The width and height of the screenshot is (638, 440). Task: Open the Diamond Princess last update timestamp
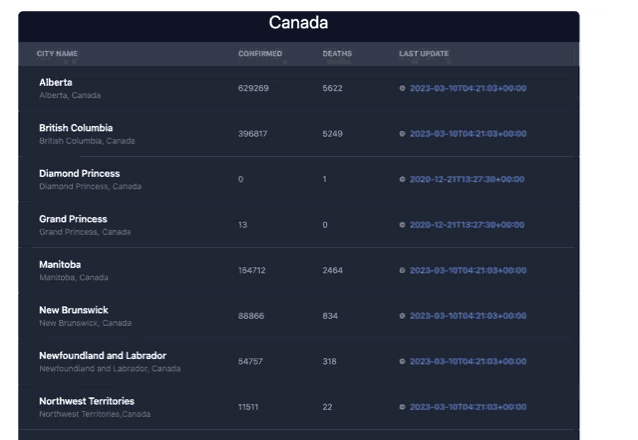coord(467,180)
